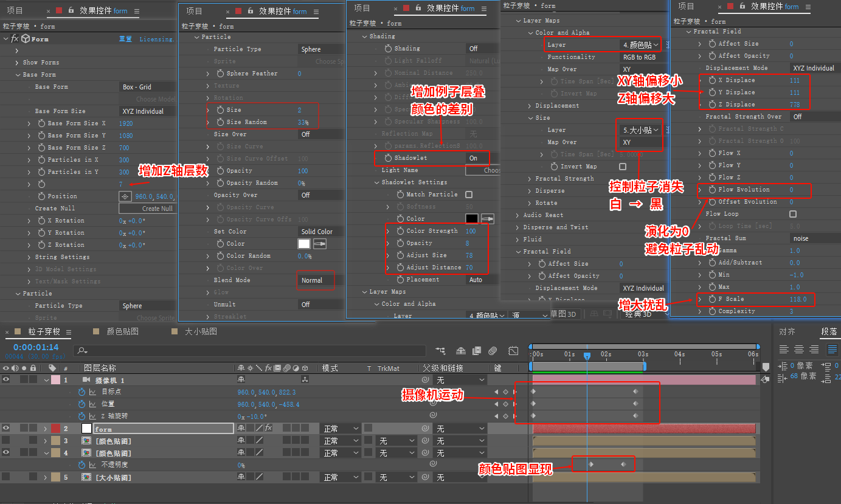Click the 重置 link for Form effect
Screen dimensions: 841x504
click(x=125, y=39)
